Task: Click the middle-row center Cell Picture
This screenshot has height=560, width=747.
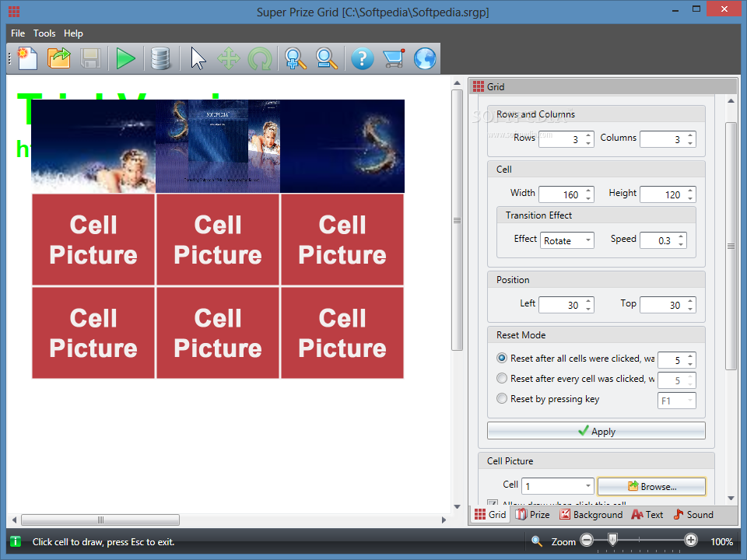Action: tap(218, 240)
